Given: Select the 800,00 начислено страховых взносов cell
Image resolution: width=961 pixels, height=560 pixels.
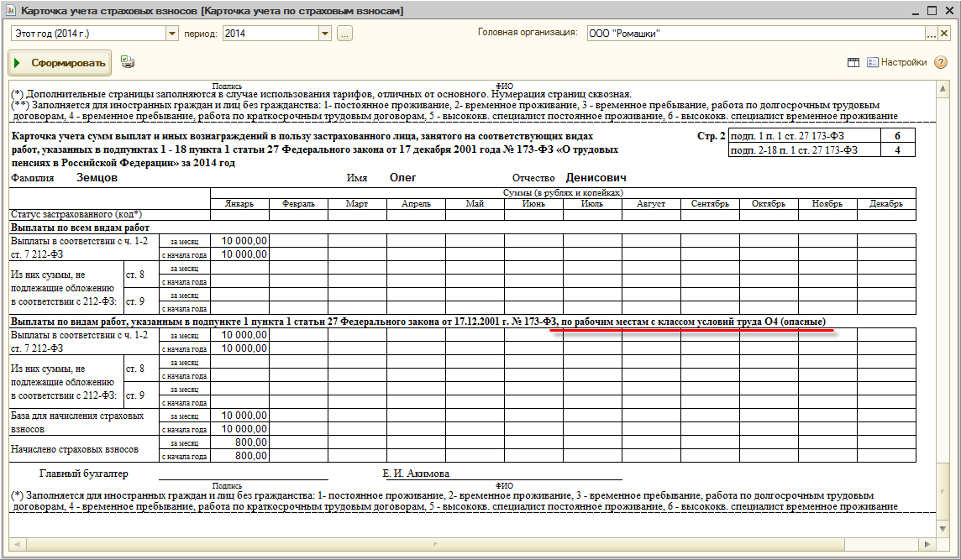Looking at the screenshot, I should [239, 442].
